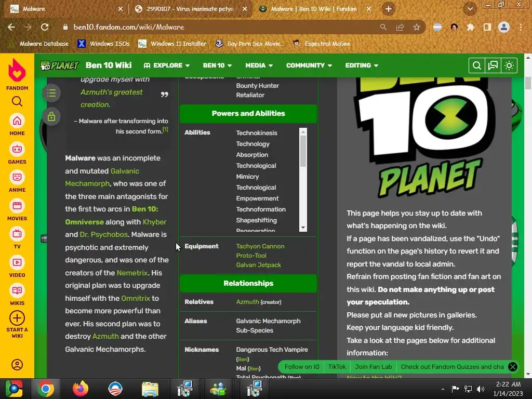532x399 pixels.
Task: Open the Movies section icon
Action: pyautogui.click(x=17, y=206)
